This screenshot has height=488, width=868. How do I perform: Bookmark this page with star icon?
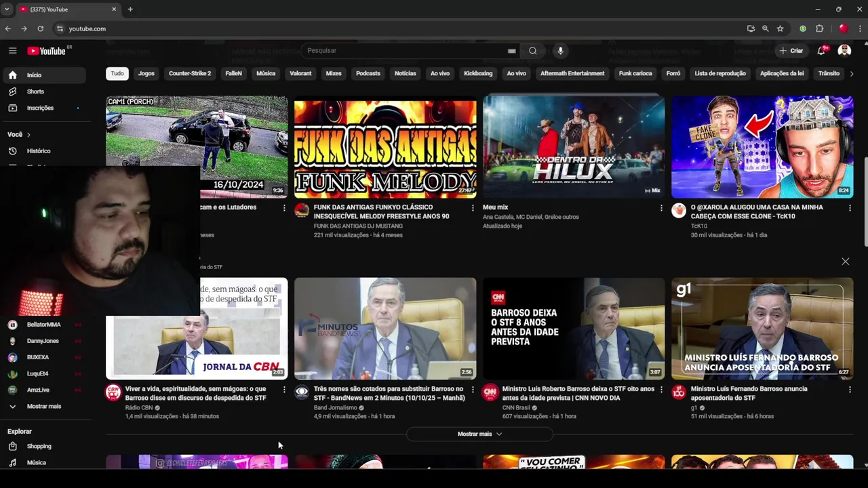[780, 28]
